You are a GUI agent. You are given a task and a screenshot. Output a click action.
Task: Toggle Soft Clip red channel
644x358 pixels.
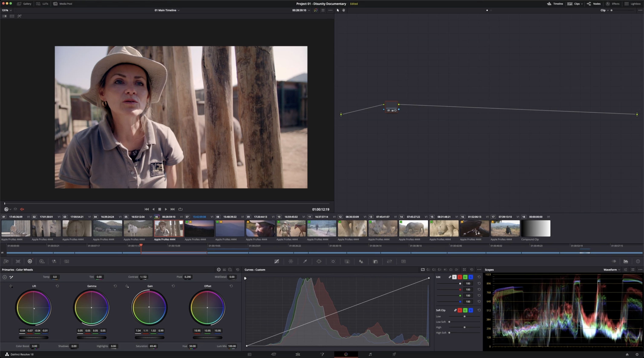click(460, 310)
